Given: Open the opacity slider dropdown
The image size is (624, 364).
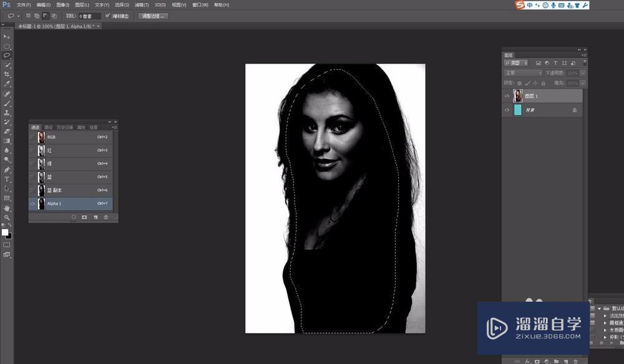Looking at the screenshot, I should point(583,73).
